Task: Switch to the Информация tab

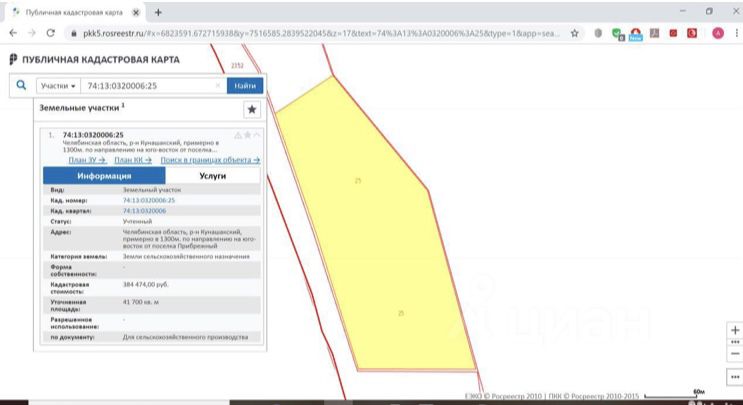Action: click(104, 176)
